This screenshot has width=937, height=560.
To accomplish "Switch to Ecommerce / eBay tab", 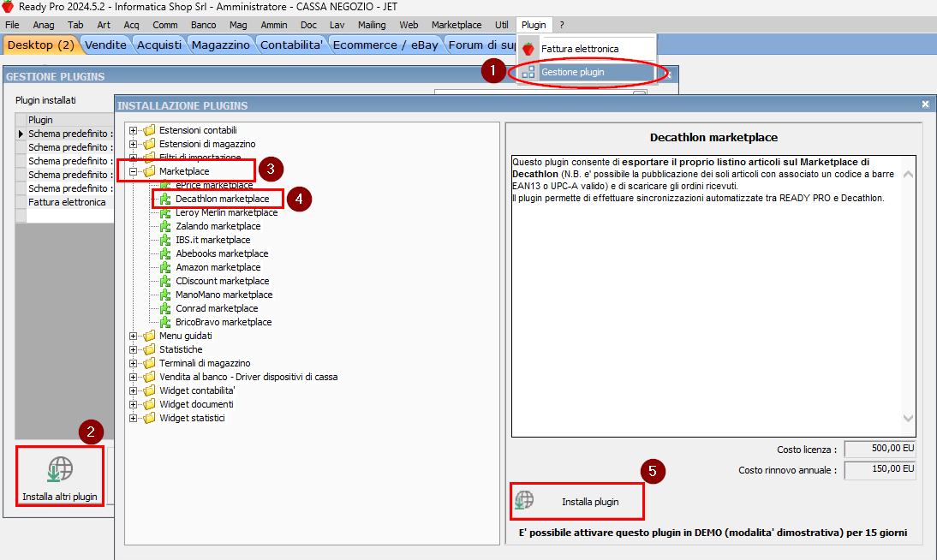I will click(385, 45).
